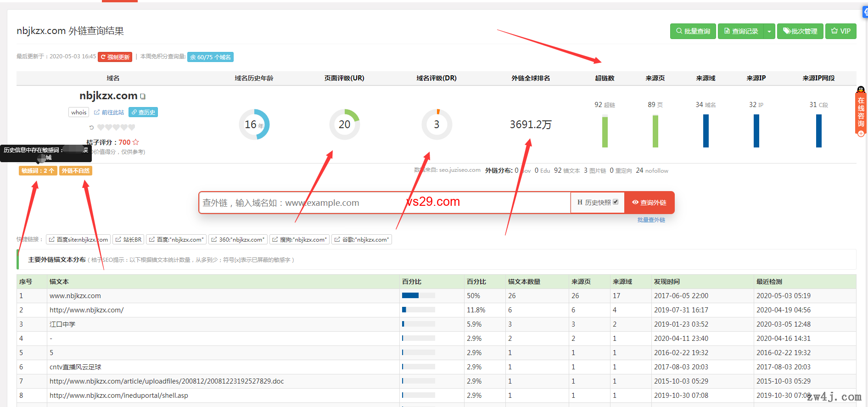Click the 24 nofollow distribution stat
Viewport: 868px width, 407px height.
click(x=652, y=170)
